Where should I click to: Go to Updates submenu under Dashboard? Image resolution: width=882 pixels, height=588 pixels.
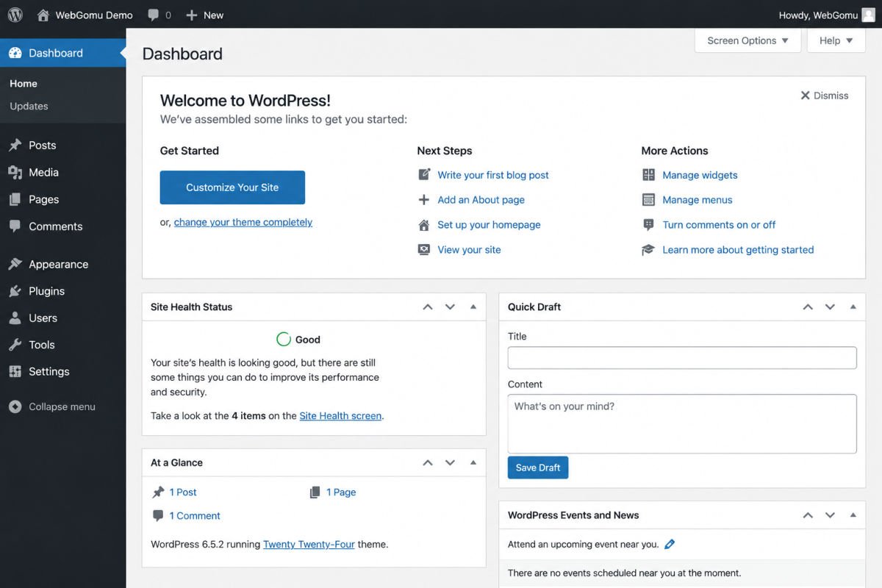coord(29,106)
